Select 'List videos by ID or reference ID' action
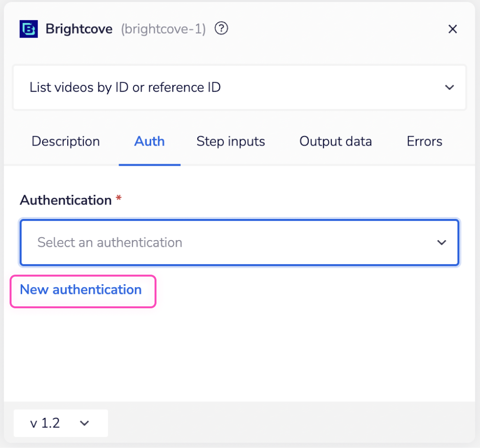 tap(125, 87)
